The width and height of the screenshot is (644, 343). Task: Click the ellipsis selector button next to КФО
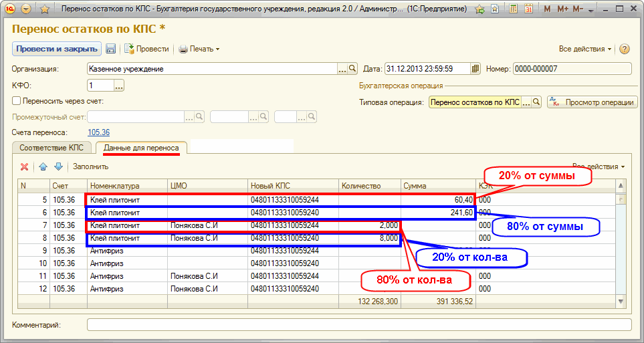click(x=119, y=86)
